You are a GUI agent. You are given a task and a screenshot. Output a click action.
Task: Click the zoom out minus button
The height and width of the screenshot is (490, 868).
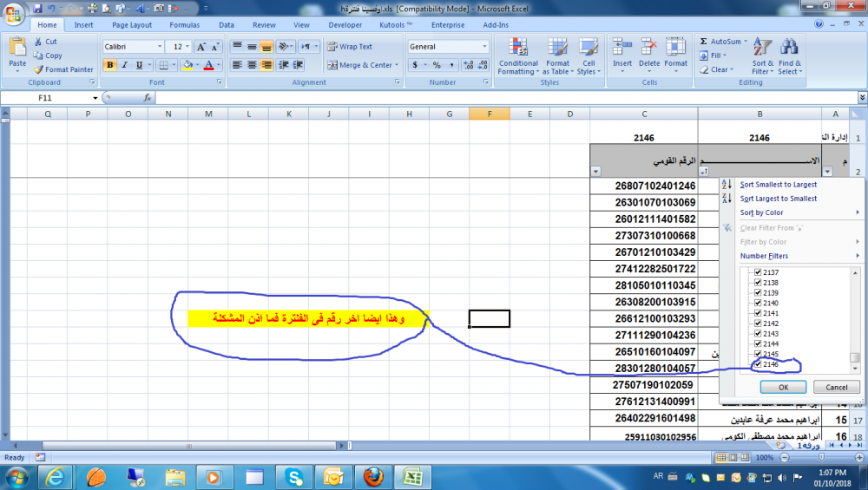click(x=785, y=457)
